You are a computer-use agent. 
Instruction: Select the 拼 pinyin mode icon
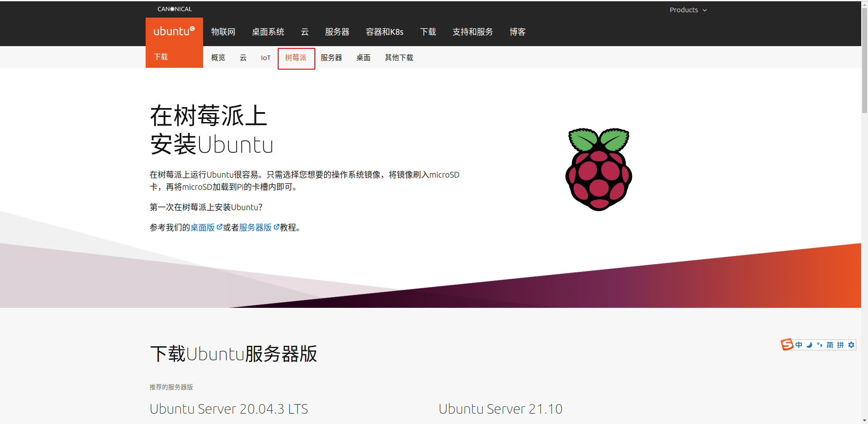pos(840,344)
